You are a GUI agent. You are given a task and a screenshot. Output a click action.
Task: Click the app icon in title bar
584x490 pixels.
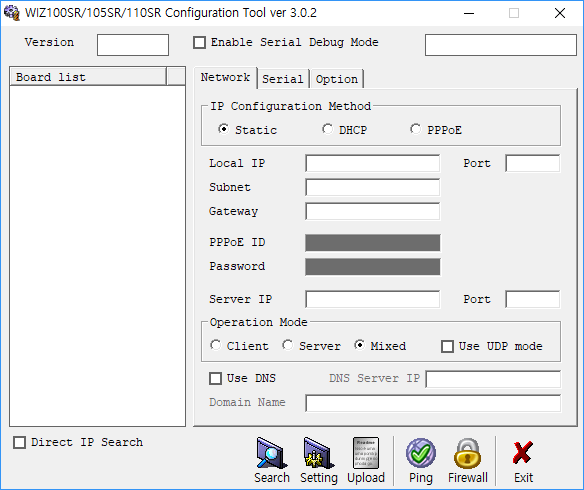tap(12, 13)
